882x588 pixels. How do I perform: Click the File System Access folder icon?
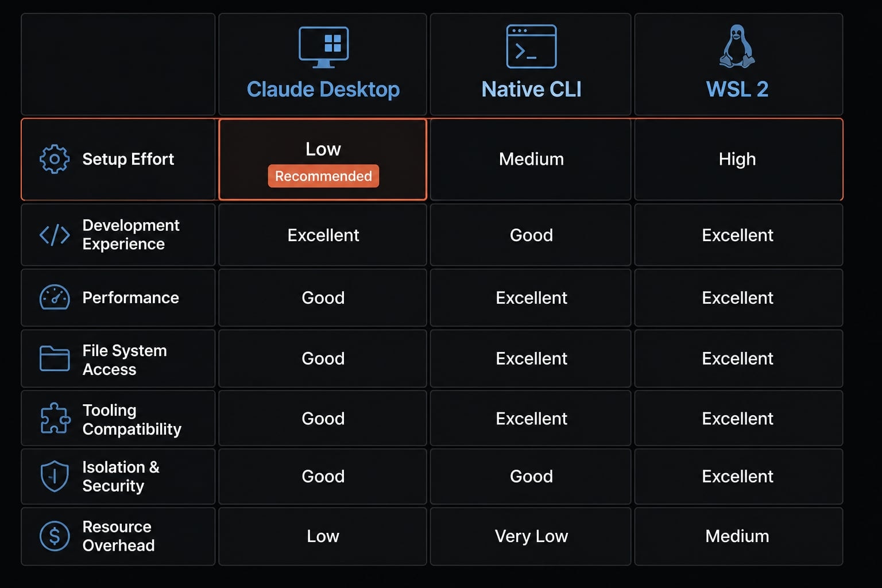click(55, 358)
